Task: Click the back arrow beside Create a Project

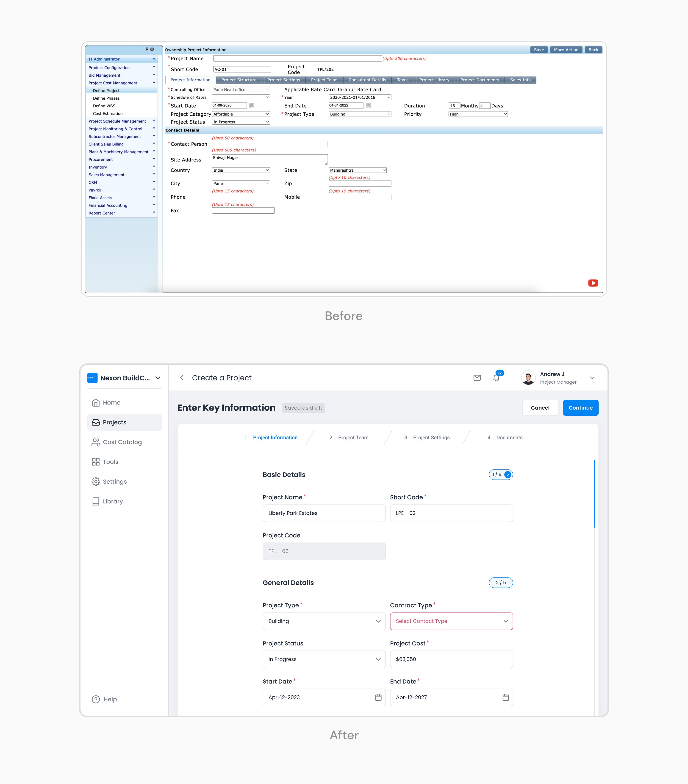Action: tap(182, 378)
